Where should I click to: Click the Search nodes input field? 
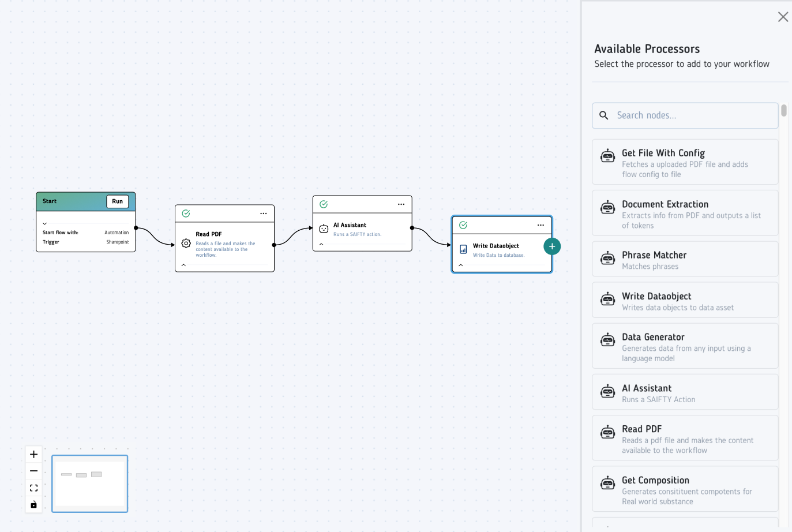point(685,115)
